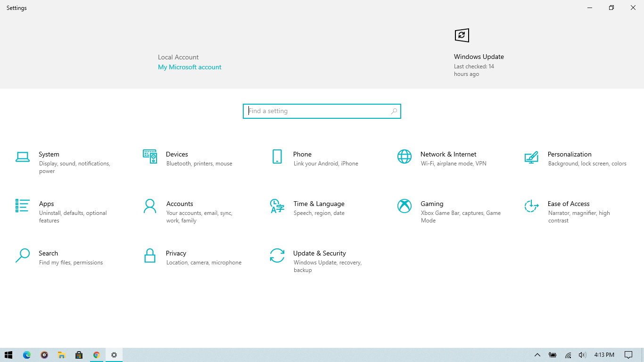Screen dimensions: 644x362
Task: Open Network & Internet globe icon
Action: 405,156
